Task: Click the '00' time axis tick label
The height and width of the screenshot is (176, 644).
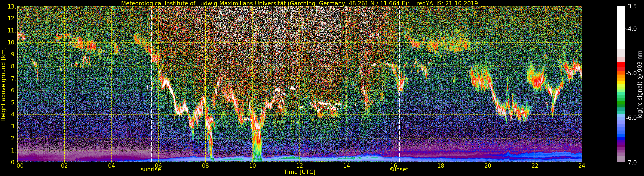Action: (x=20, y=166)
